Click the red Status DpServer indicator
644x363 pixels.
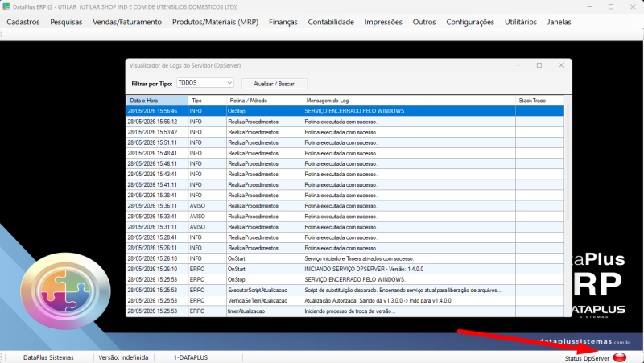(x=619, y=357)
